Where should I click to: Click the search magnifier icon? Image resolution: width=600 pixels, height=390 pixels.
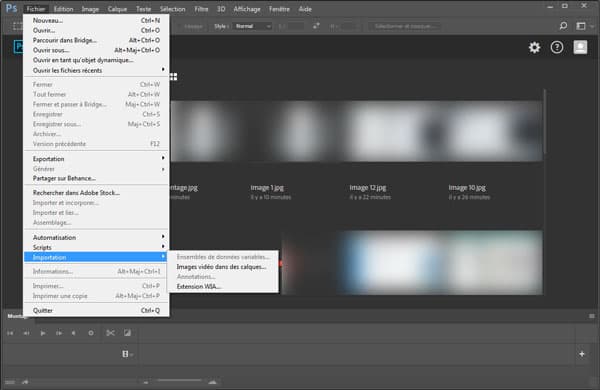point(563,26)
